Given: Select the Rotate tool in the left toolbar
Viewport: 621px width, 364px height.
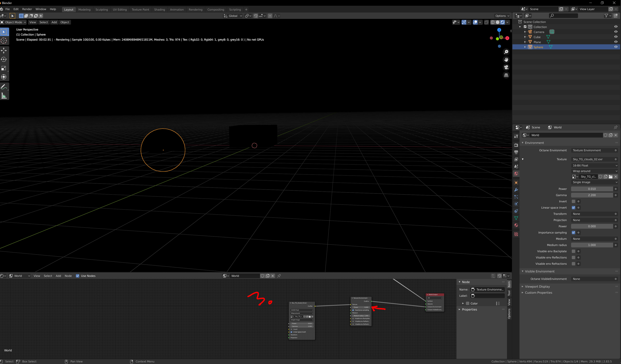Looking at the screenshot, I should pos(4,59).
